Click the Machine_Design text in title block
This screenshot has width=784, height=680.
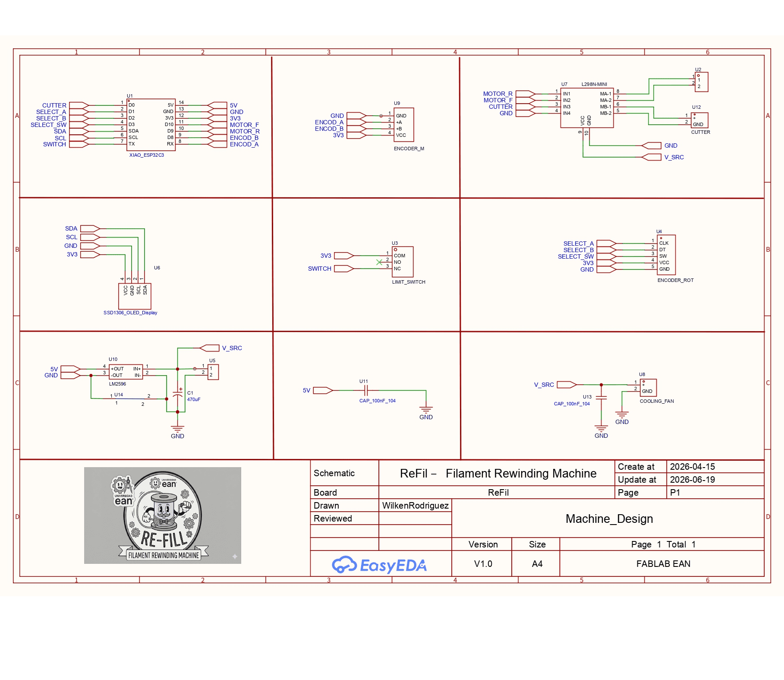(x=609, y=519)
